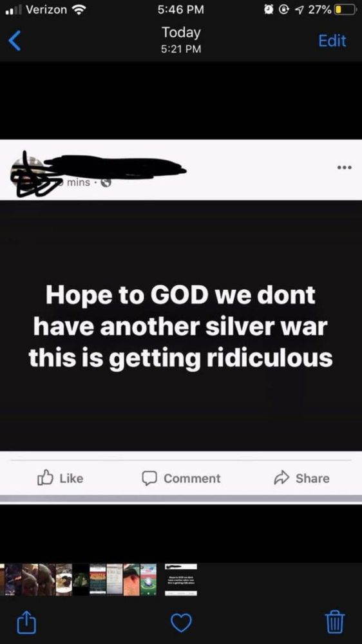Select the current screenshot thumbnail in strip
This screenshot has height=644, width=362.
click(181, 580)
